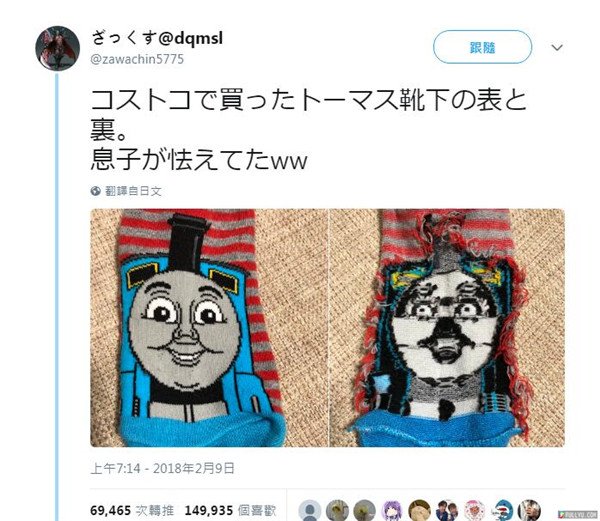The image size is (600, 521).
Task: Follow the user with the 跟隨 button
Action: click(x=483, y=47)
